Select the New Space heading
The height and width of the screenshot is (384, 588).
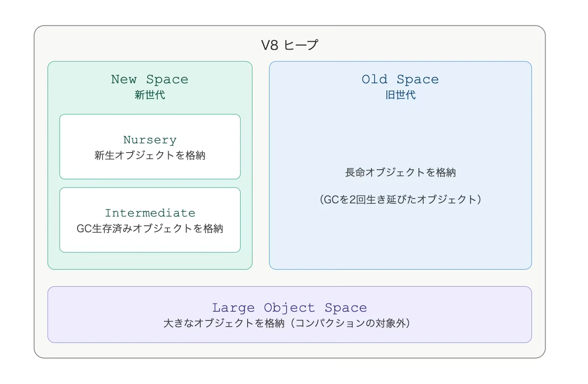pos(150,79)
